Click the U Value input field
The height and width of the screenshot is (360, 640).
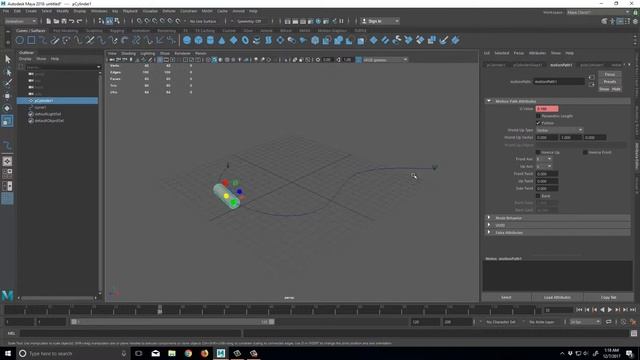pyautogui.click(x=547, y=109)
